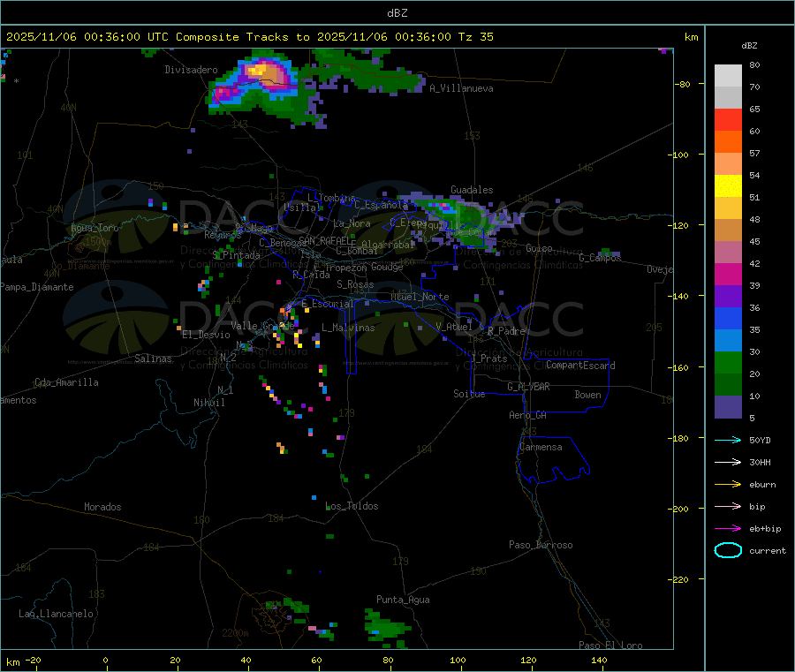Click the 'Atuel_Norte' map label
This screenshot has height=672, width=795.
click(420, 297)
